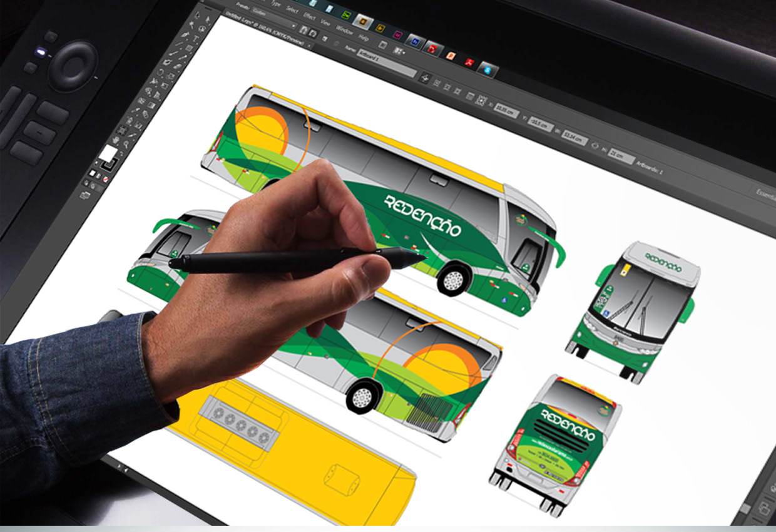Select the Rectangle tool

tap(189, 48)
